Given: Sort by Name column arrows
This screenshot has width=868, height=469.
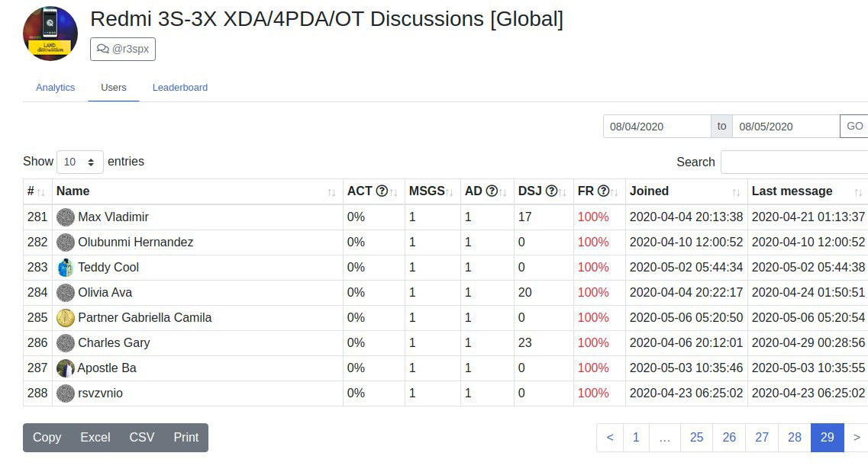Looking at the screenshot, I should pyautogui.click(x=331, y=192).
